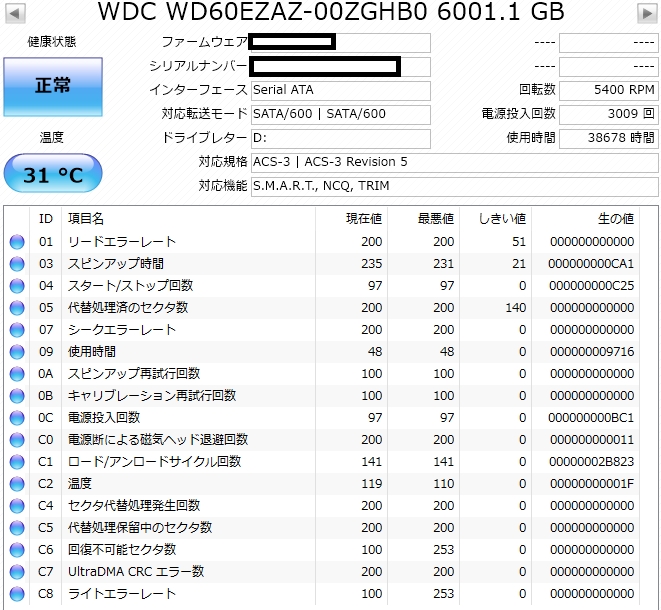Click status icon for ライトエラーレート row
Image resolution: width=661 pixels, height=610 pixels.
[17, 594]
